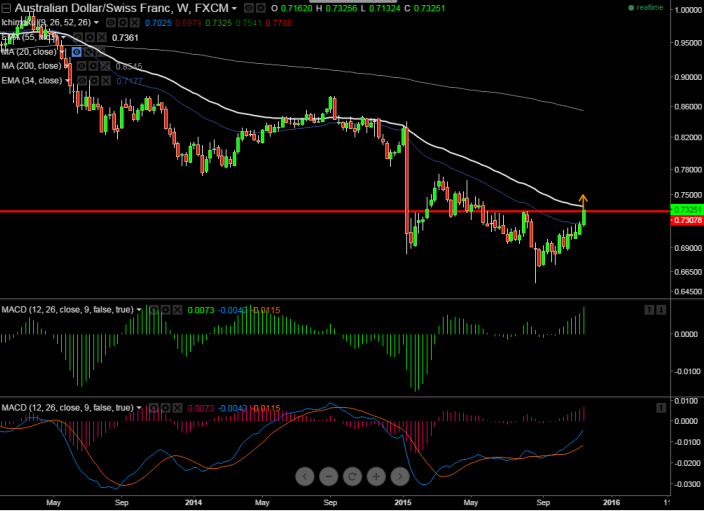
Task: Open EMA (34, close) settings gear
Action: [x=94, y=81]
